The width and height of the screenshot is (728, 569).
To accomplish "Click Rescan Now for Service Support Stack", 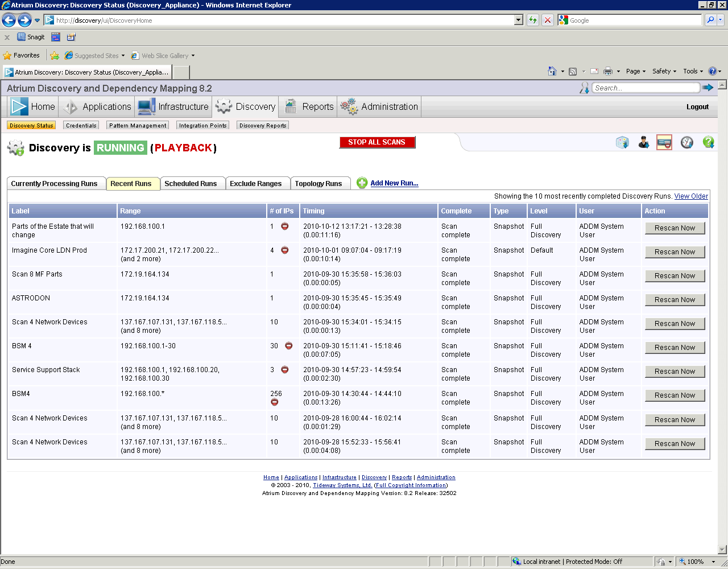I will (675, 372).
